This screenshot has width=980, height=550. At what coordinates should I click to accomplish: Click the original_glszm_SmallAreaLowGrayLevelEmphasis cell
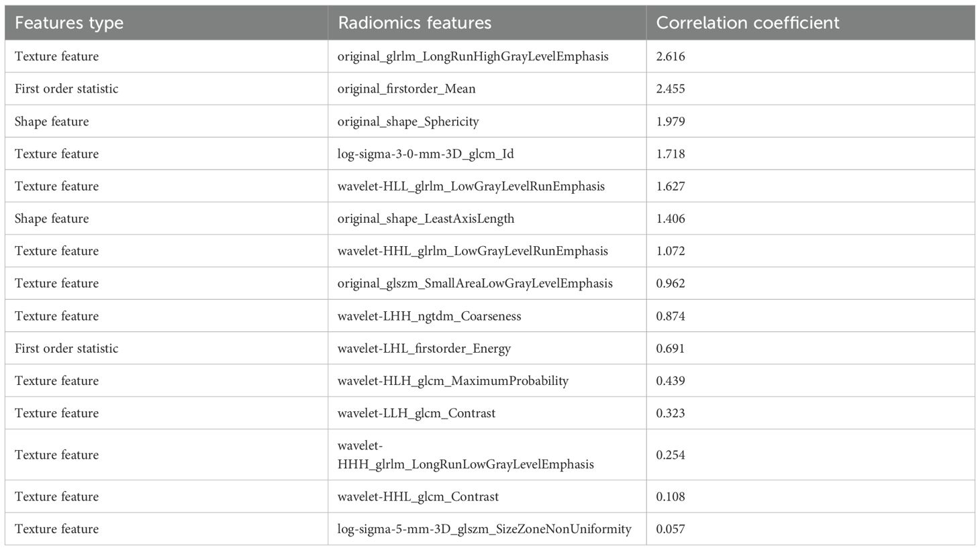(475, 283)
